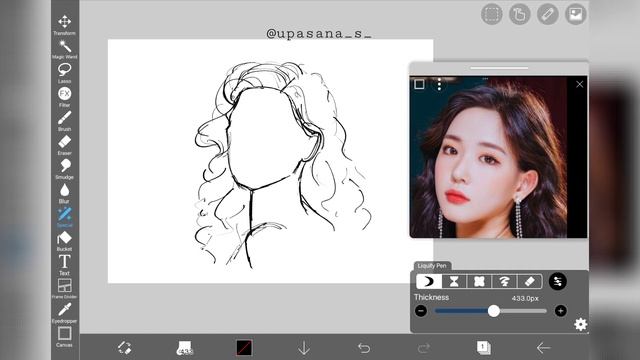The image size is (640, 360).
Task: Open liquify pen settings gear
Action: (580, 324)
